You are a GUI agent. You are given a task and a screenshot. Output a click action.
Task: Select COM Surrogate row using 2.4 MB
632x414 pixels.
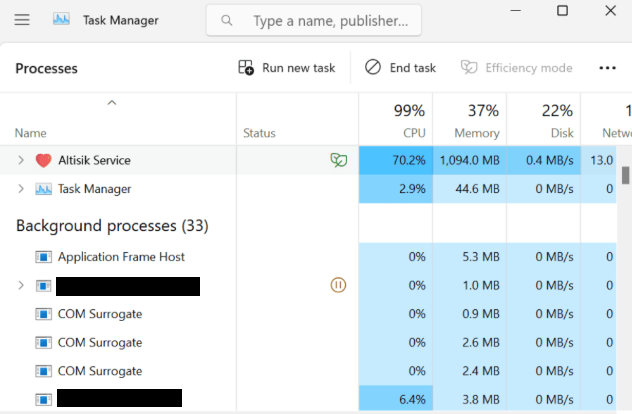(x=100, y=371)
